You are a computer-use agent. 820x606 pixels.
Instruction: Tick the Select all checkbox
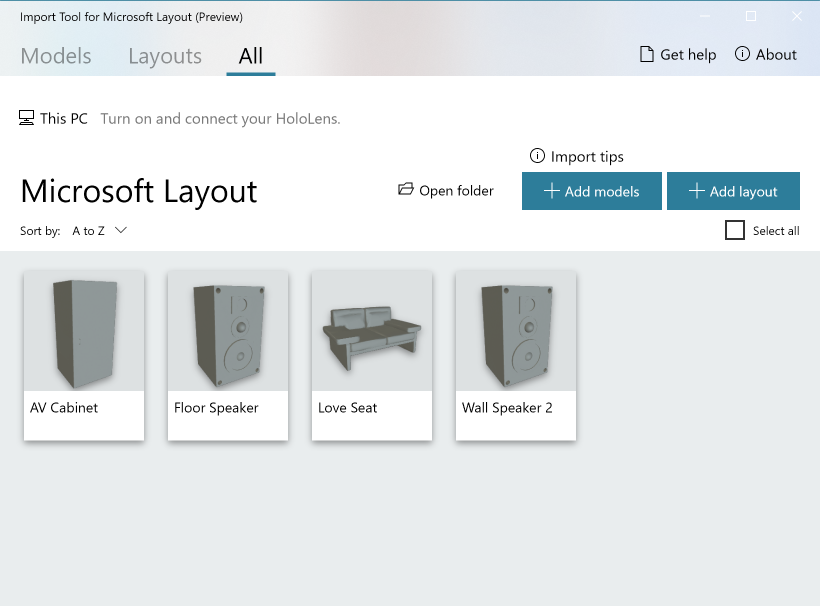735,231
